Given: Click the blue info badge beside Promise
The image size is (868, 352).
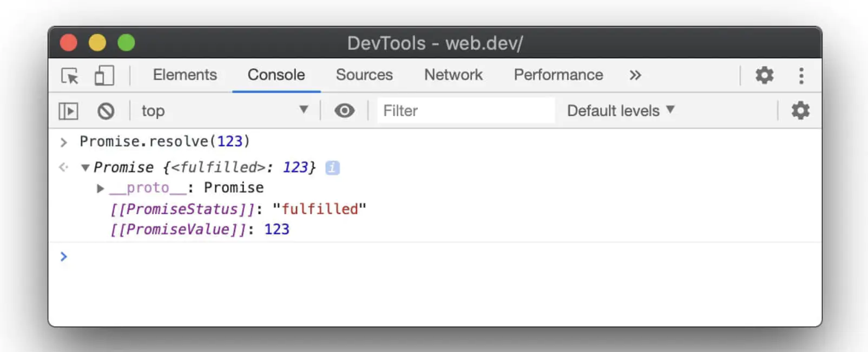Looking at the screenshot, I should click(332, 168).
